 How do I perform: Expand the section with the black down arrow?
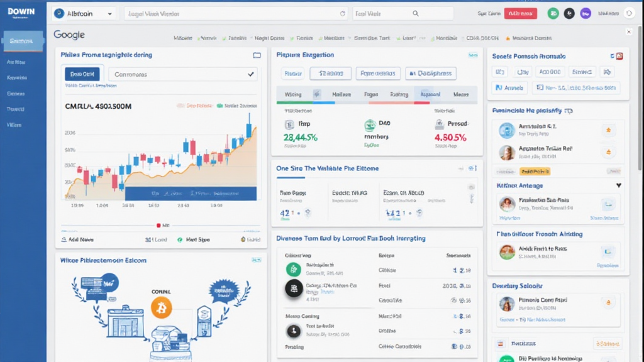click(x=619, y=186)
